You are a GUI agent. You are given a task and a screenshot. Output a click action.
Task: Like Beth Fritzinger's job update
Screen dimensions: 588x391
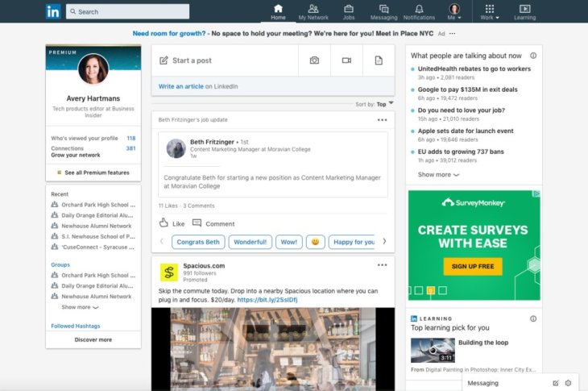pos(172,223)
